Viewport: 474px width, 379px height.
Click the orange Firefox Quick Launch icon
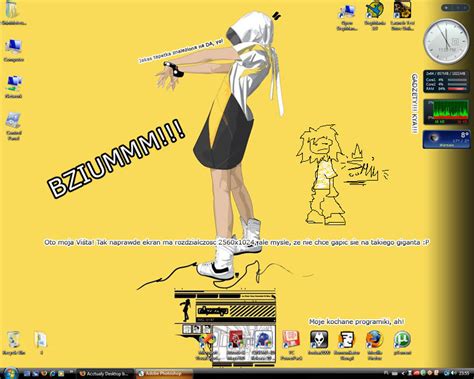(x=44, y=374)
